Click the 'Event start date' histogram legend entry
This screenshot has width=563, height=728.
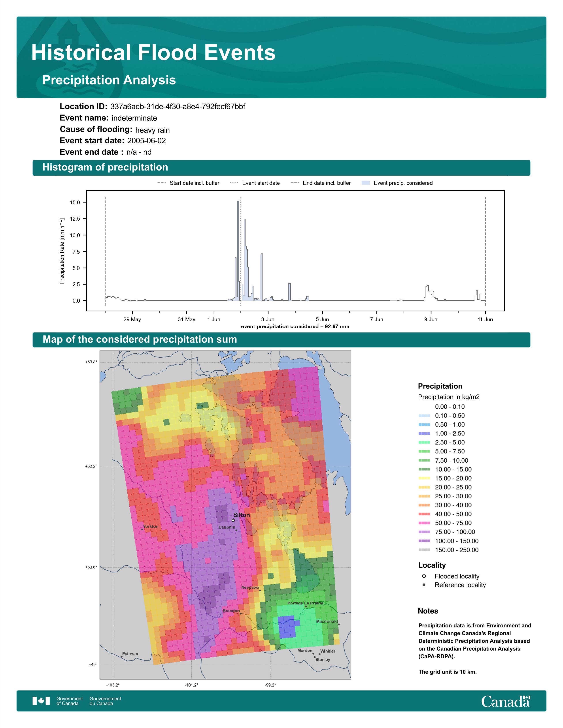pos(255,183)
